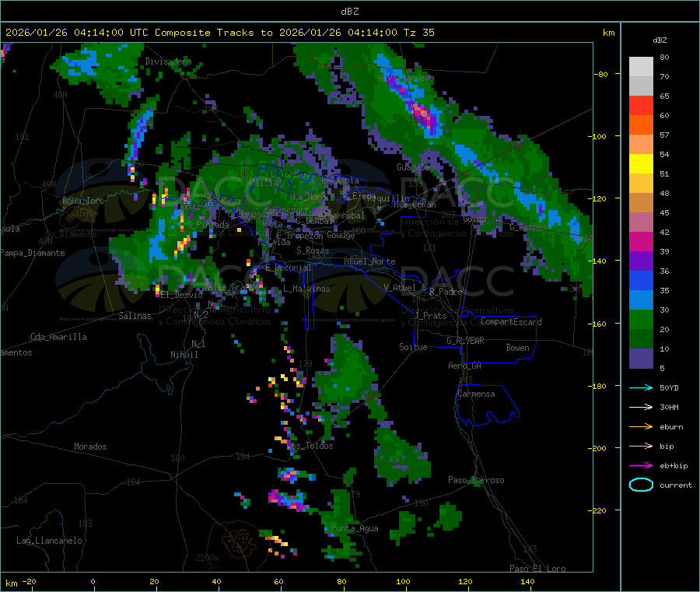Click the Guadales place label
Screen dimensions: 700x592
click(x=415, y=167)
